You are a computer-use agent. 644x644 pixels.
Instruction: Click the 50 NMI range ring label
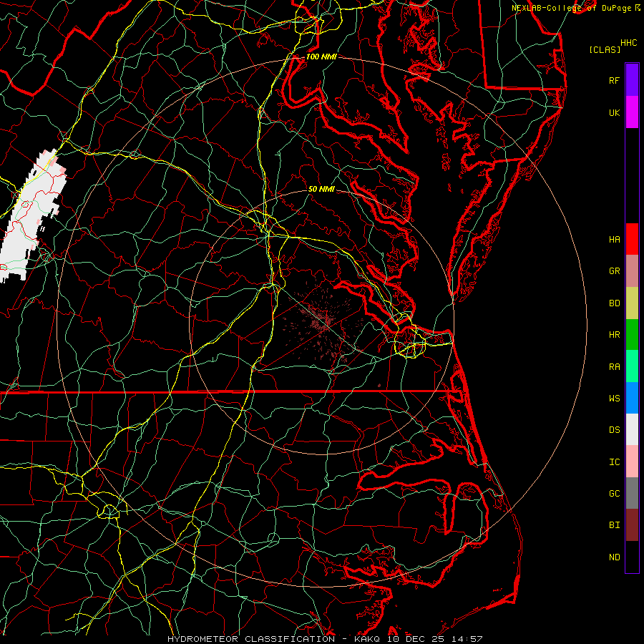point(321,189)
